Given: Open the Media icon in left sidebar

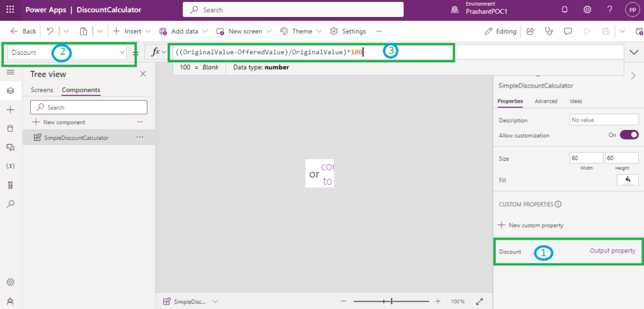Looking at the screenshot, I should click(x=10, y=147).
